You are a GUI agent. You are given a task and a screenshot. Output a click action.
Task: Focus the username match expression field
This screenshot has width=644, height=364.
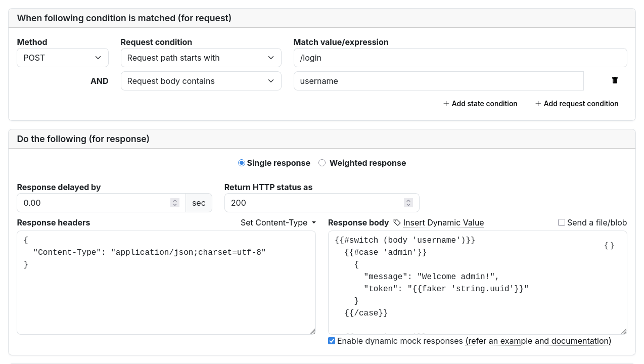(438, 81)
